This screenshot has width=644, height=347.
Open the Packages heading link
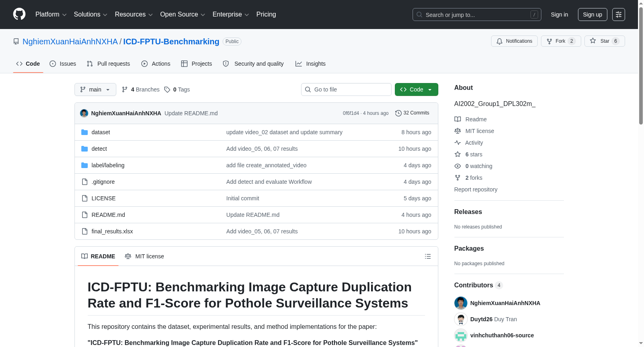tap(469, 249)
